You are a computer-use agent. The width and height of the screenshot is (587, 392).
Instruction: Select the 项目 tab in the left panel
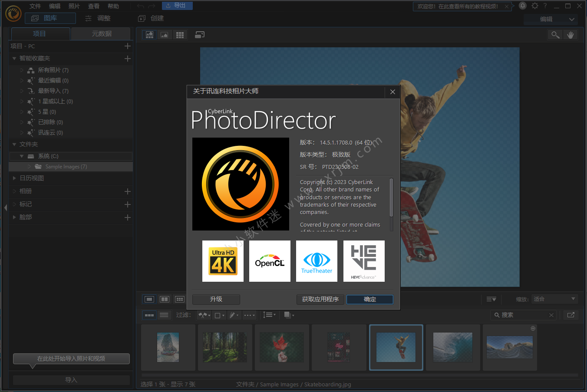pos(40,33)
